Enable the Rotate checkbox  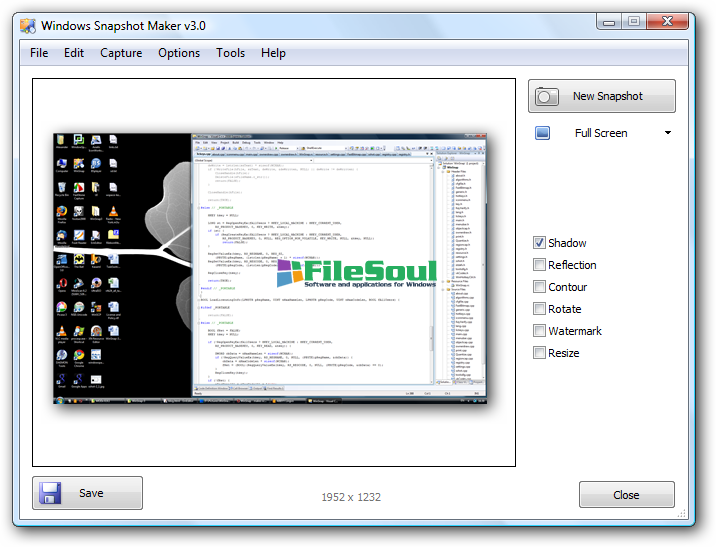(539, 308)
